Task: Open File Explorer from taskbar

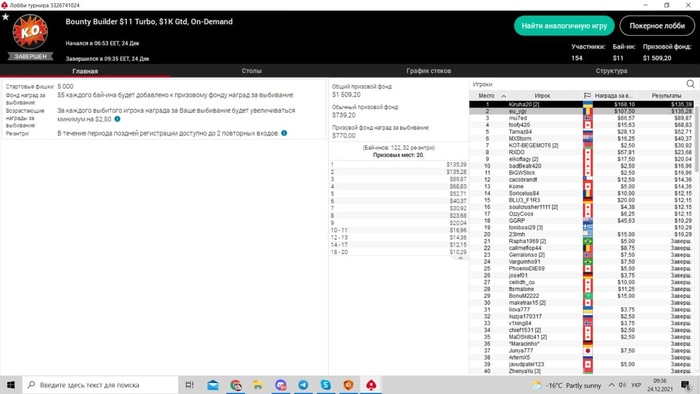Action: [x=258, y=385]
